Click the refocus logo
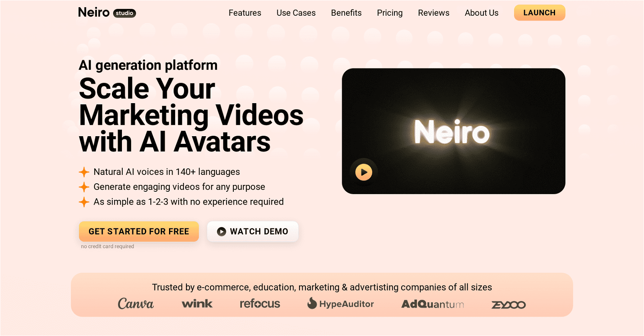The image size is (644, 336). point(260,304)
